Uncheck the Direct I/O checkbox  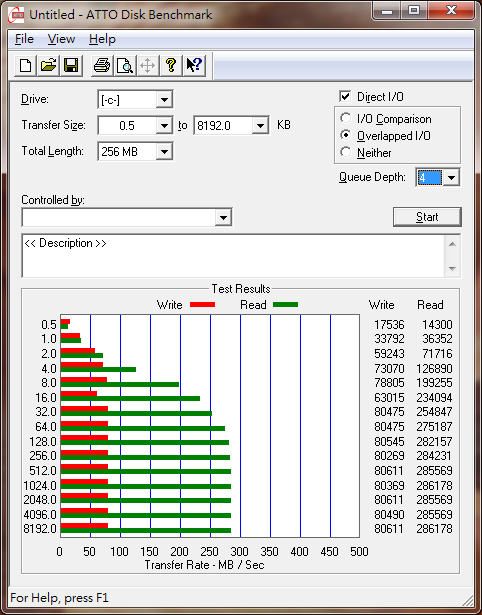(345, 96)
